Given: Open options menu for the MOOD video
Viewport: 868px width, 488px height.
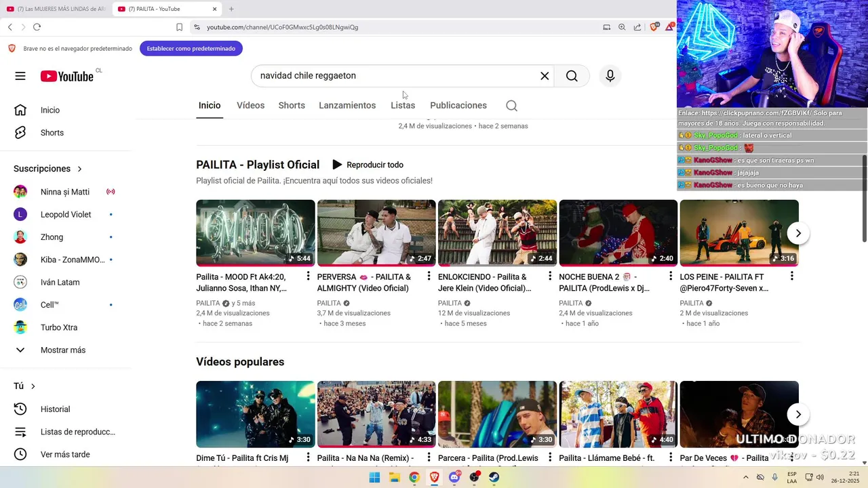Looking at the screenshot, I should coord(308,276).
